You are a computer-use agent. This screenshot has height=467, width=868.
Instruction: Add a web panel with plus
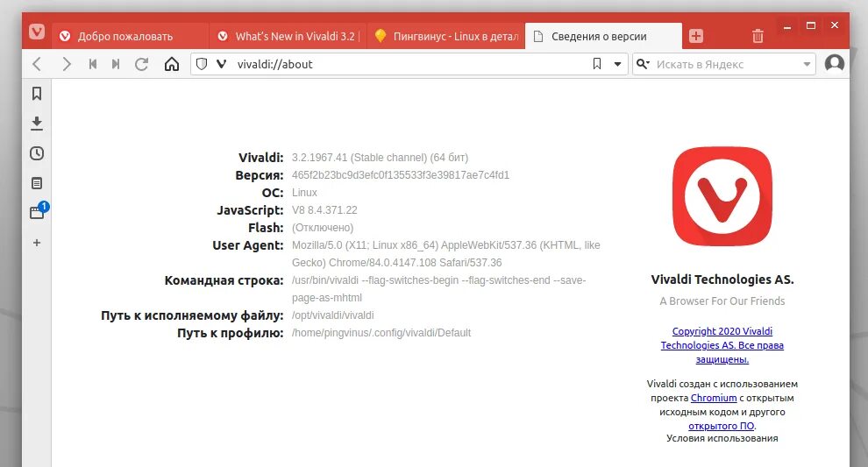(37, 243)
